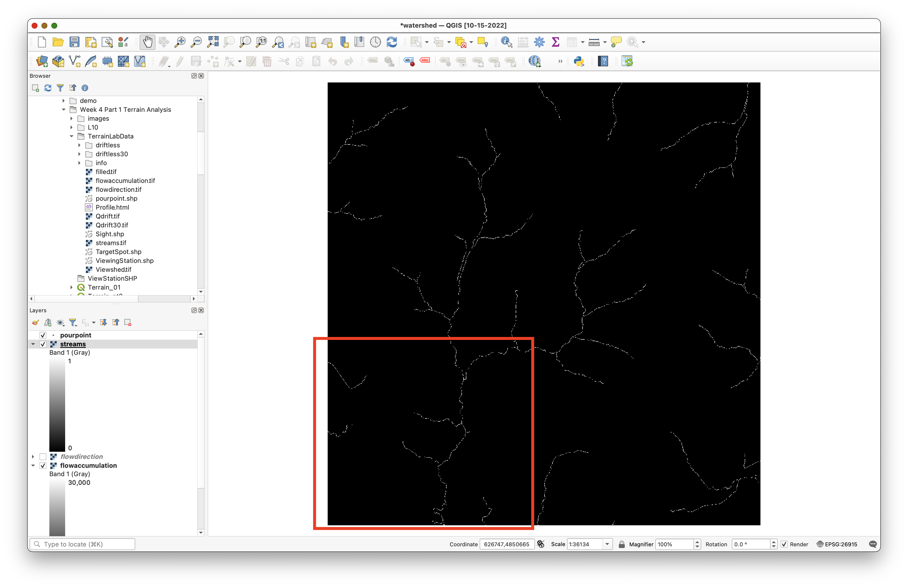Increase magnifier with the up stepper
This screenshot has height=588, width=908.
coord(697,542)
